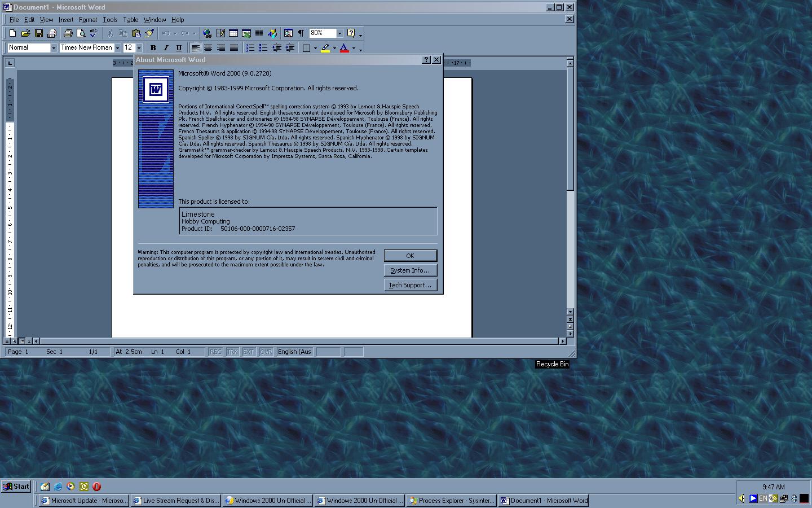The width and height of the screenshot is (812, 508).
Task: Open the 80% zoom dropdown
Action: tap(339, 33)
